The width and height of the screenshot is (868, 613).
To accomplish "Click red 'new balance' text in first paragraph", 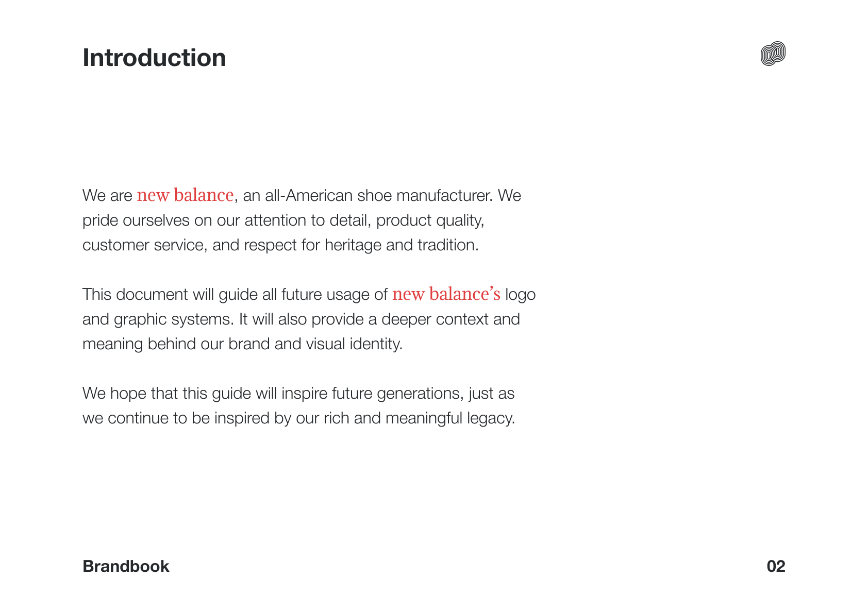I will tap(186, 195).
